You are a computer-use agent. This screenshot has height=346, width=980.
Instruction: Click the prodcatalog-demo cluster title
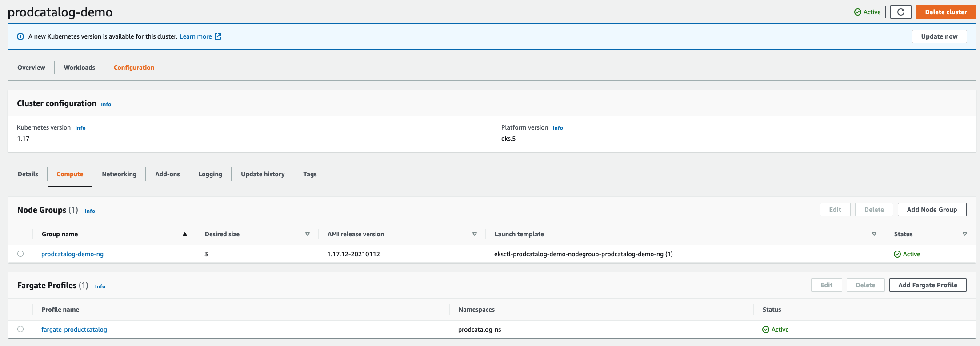click(x=60, y=12)
